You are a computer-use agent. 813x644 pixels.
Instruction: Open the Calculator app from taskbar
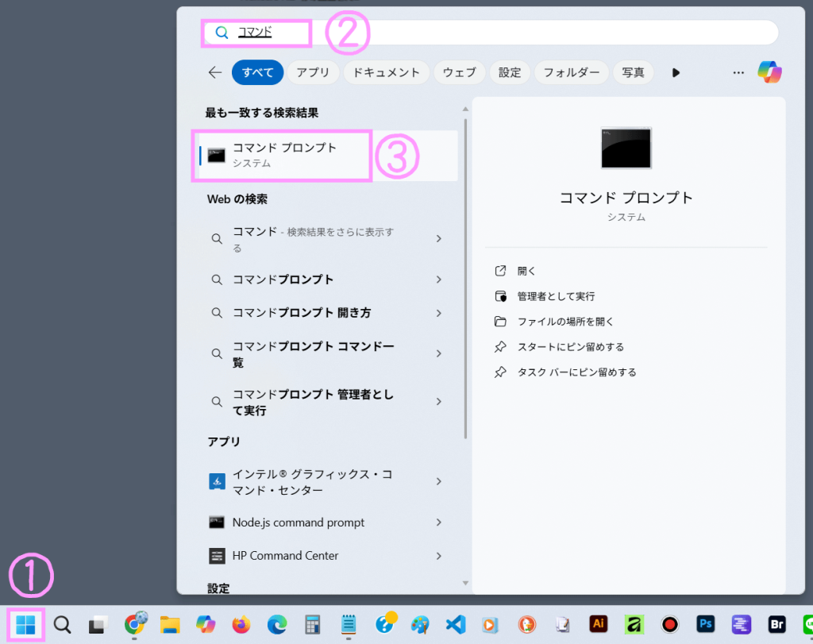tap(312, 625)
